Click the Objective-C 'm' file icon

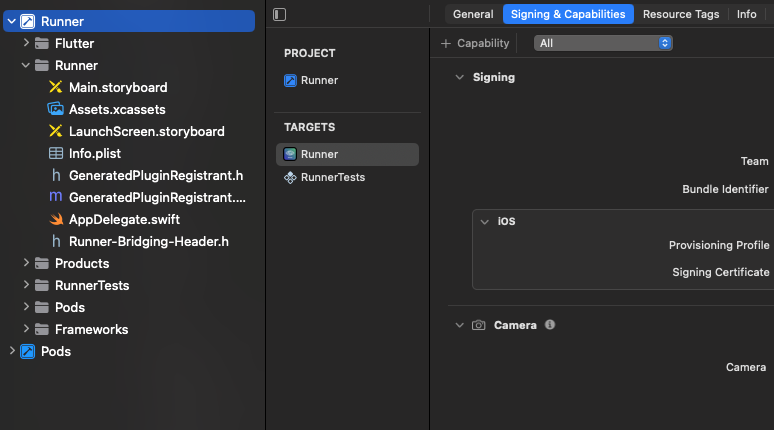pyautogui.click(x=56, y=197)
